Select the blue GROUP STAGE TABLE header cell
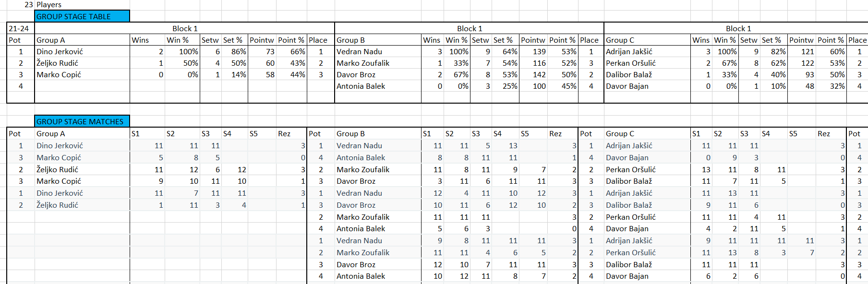Viewport: 868px width, 284px height. click(82, 16)
